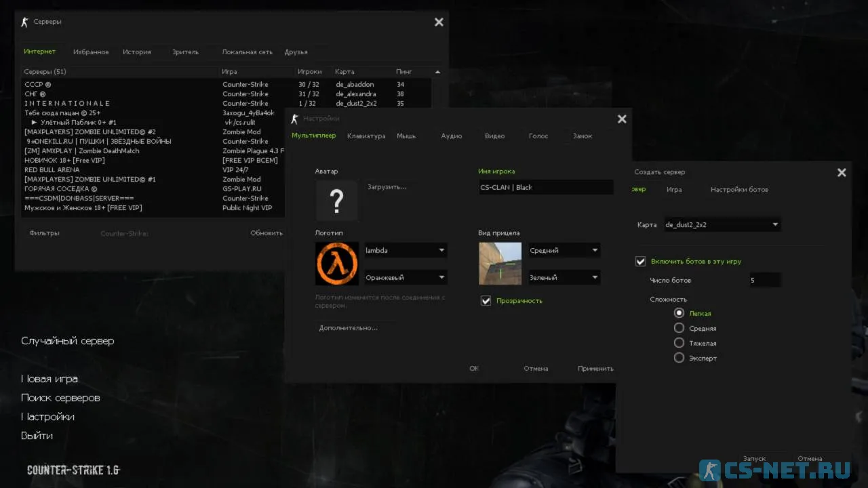Open the Настройки ботов tab
868x488 pixels.
(x=739, y=190)
